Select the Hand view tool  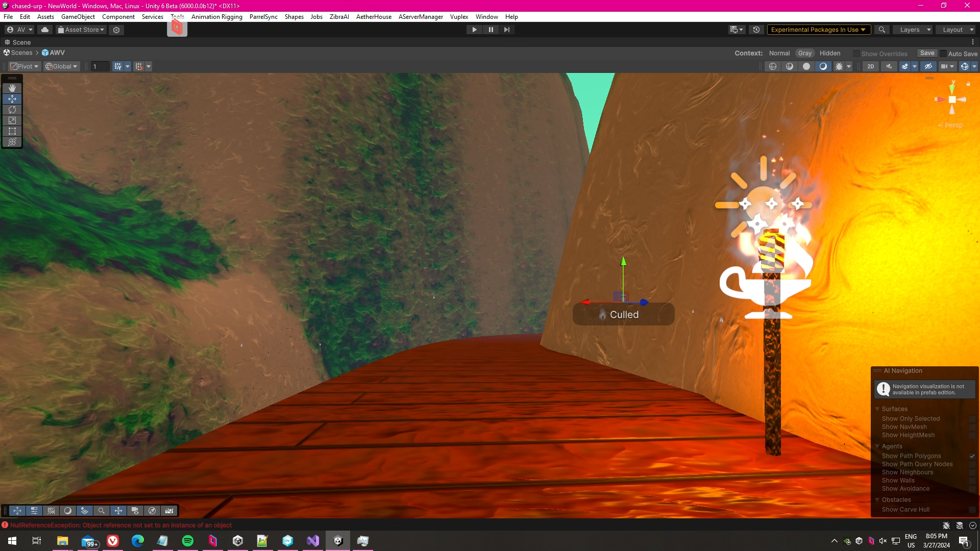tap(12, 88)
